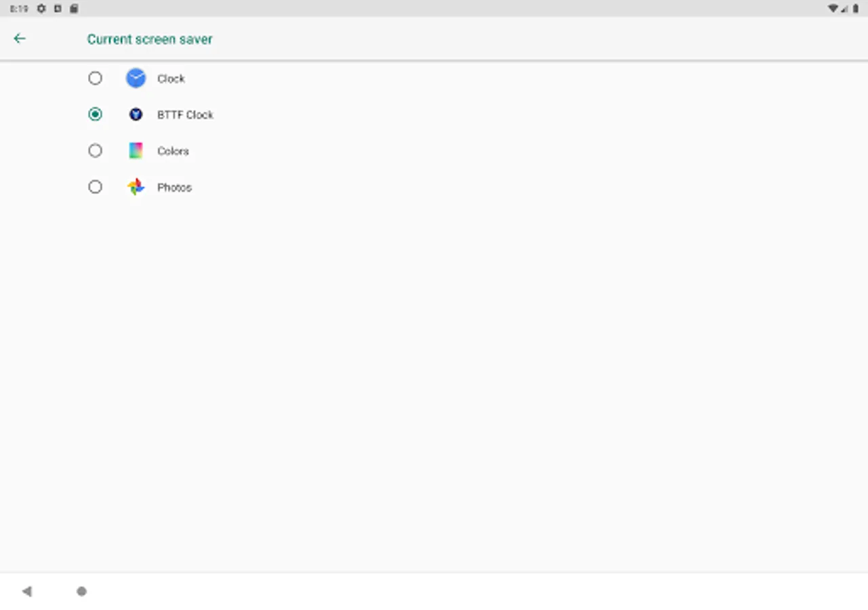
Task: Tap the Android back navigation button
Action: (x=27, y=592)
